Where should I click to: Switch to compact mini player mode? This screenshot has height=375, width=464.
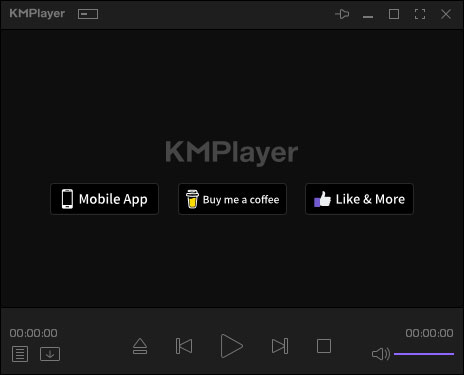88,14
